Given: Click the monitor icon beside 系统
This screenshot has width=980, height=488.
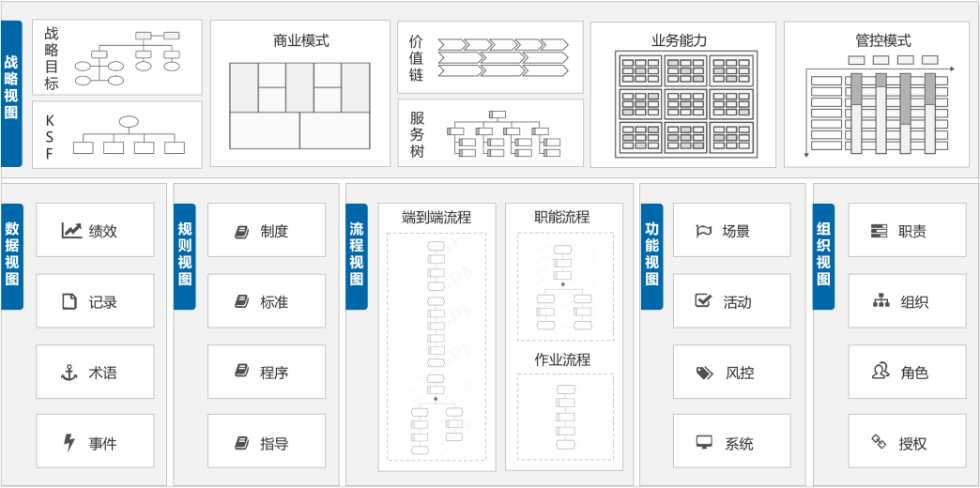Looking at the screenshot, I should pos(704,442).
